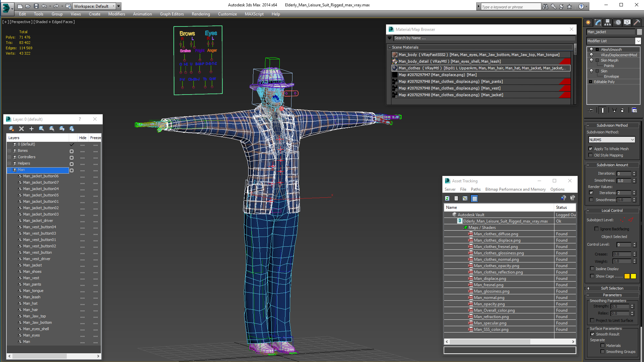
Task: Click Freeze/Unfreeze All Layers snowflake icon
Action: pos(72,129)
